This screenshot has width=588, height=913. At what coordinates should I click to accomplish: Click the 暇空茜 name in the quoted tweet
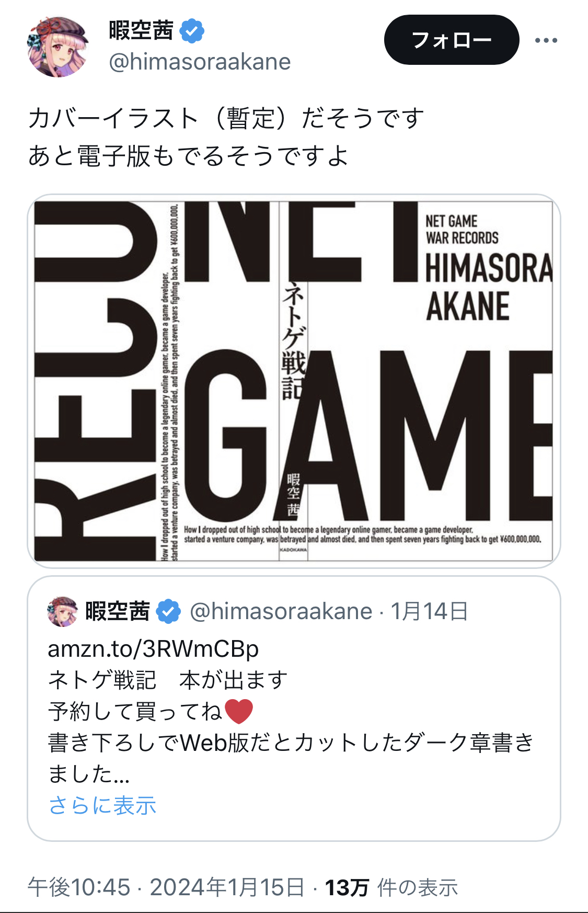[x=118, y=611]
